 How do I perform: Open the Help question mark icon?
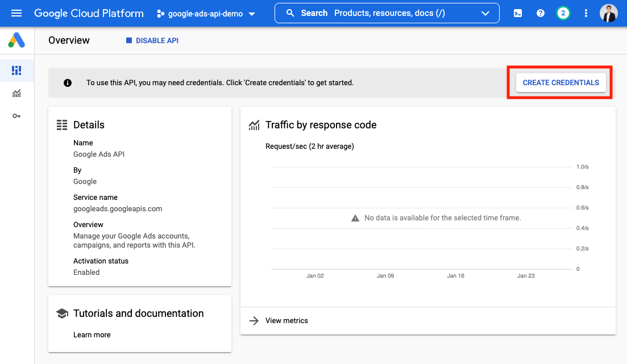click(x=540, y=13)
